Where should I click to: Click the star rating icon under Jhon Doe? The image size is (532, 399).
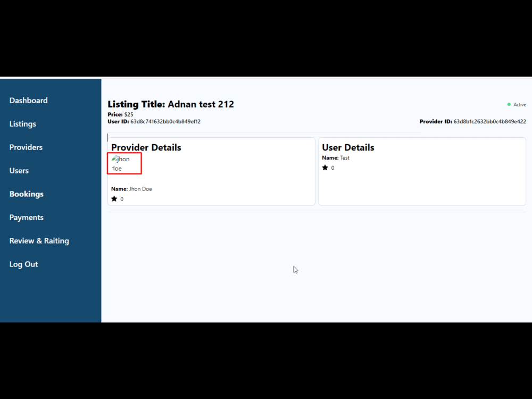tap(115, 198)
